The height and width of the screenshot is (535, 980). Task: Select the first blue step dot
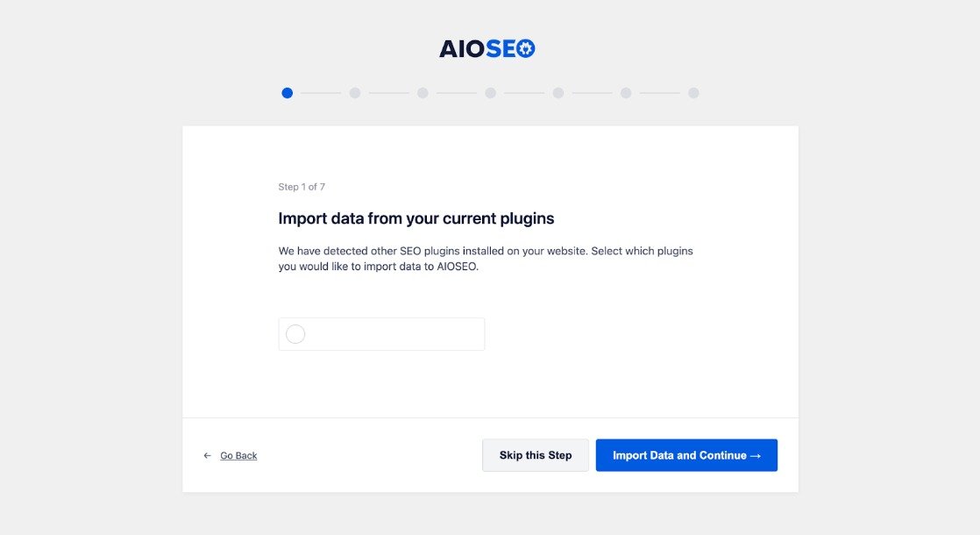tap(288, 93)
